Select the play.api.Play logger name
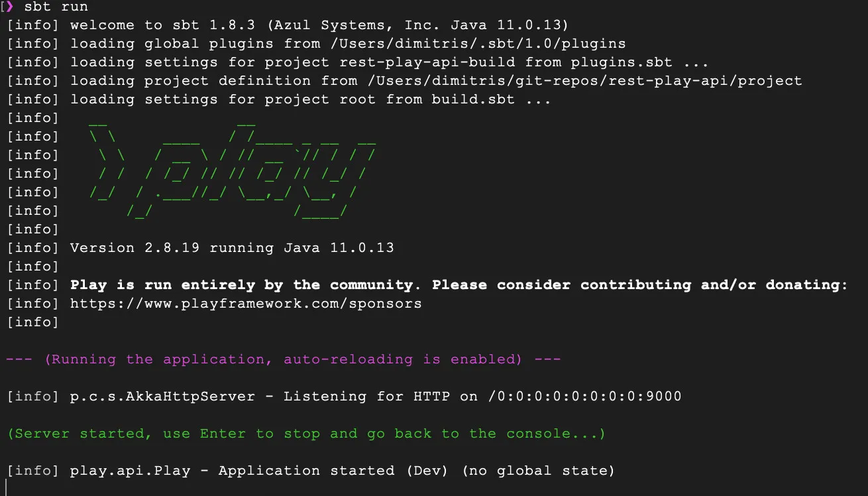Viewport: 868px width, 496px height. click(x=130, y=470)
